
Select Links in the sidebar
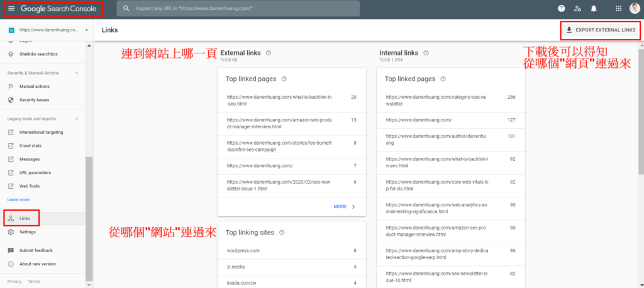(43, 218)
